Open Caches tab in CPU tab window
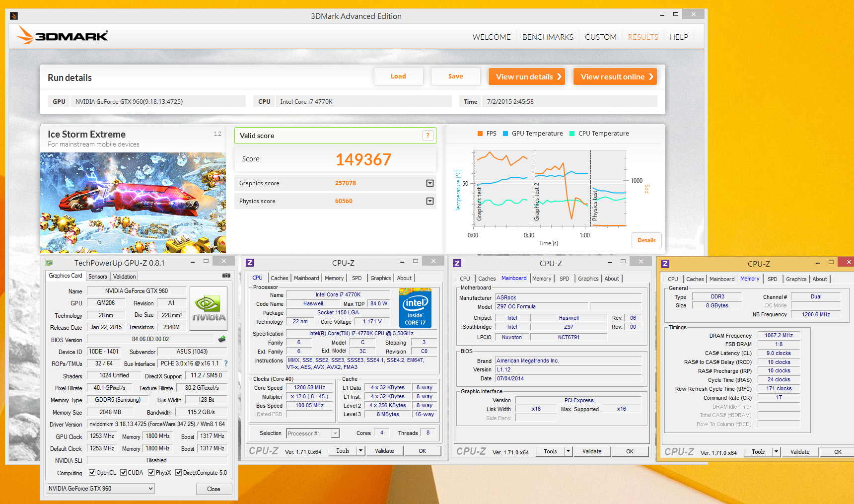The image size is (854, 504). (280, 278)
